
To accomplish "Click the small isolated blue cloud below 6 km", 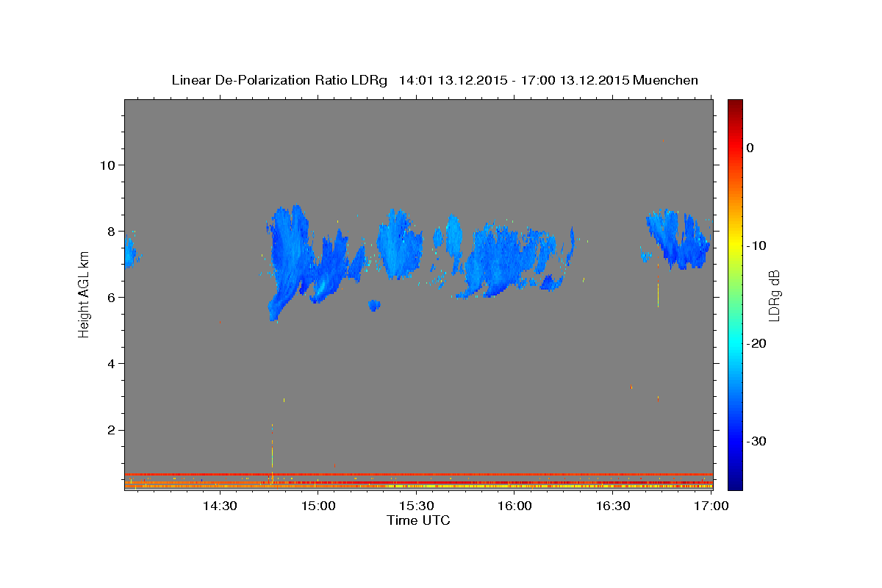I will [375, 305].
